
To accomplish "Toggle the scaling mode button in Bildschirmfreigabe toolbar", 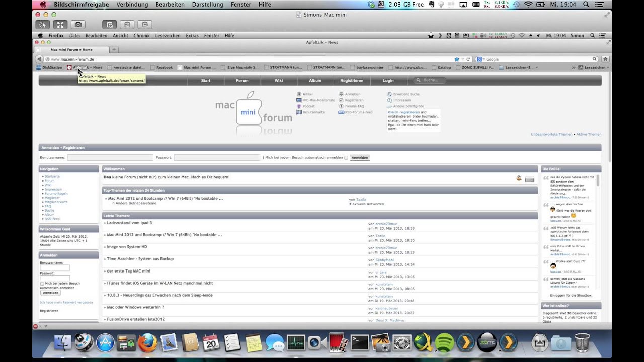I will click(60, 24).
